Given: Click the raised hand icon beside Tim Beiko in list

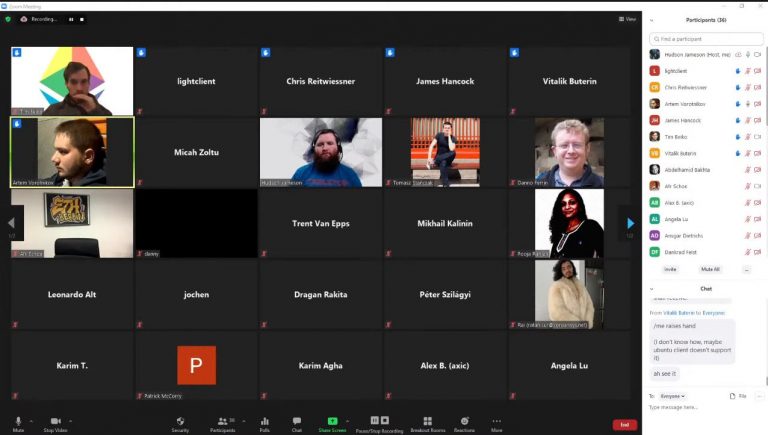Looking at the screenshot, I should [x=738, y=137].
